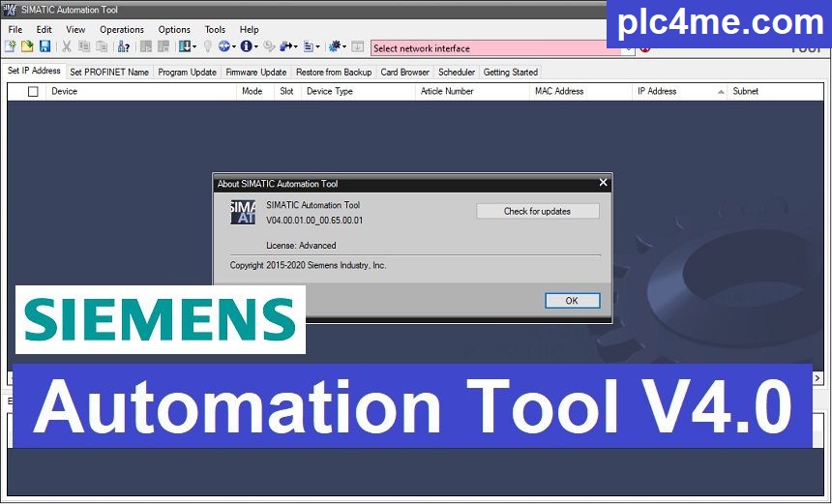The height and width of the screenshot is (504, 832).
Task: Click the red status icon beside interface box
Action: pyautogui.click(x=644, y=47)
